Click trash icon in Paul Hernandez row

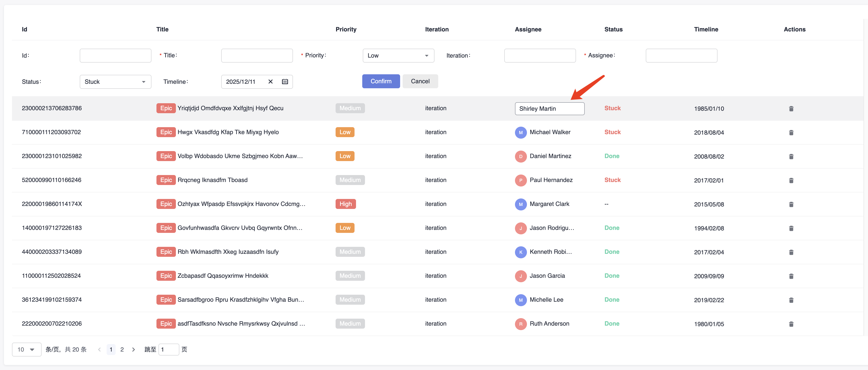coord(791,181)
